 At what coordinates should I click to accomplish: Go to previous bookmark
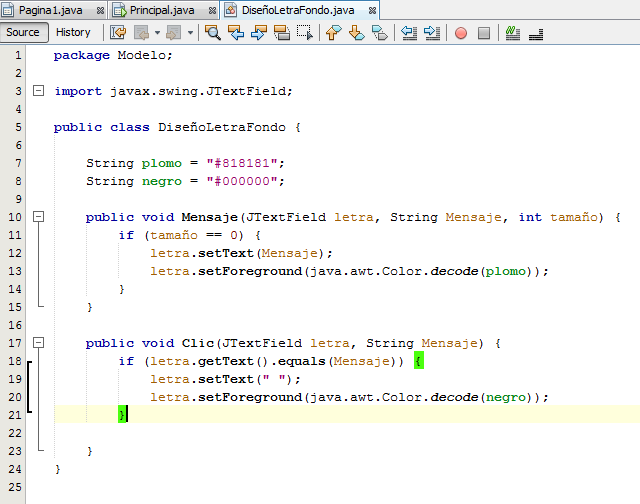[333, 33]
